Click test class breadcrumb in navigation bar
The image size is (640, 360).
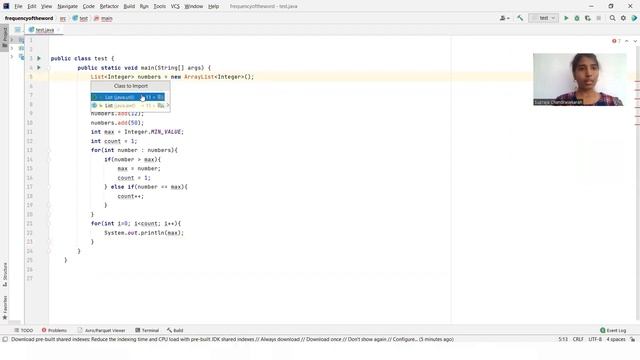80,18
